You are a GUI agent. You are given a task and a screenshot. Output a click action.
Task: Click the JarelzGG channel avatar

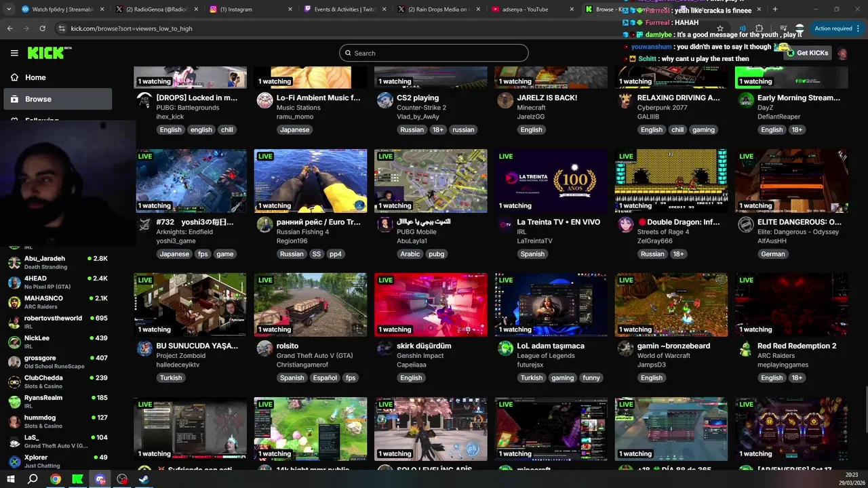coord(505,100)
